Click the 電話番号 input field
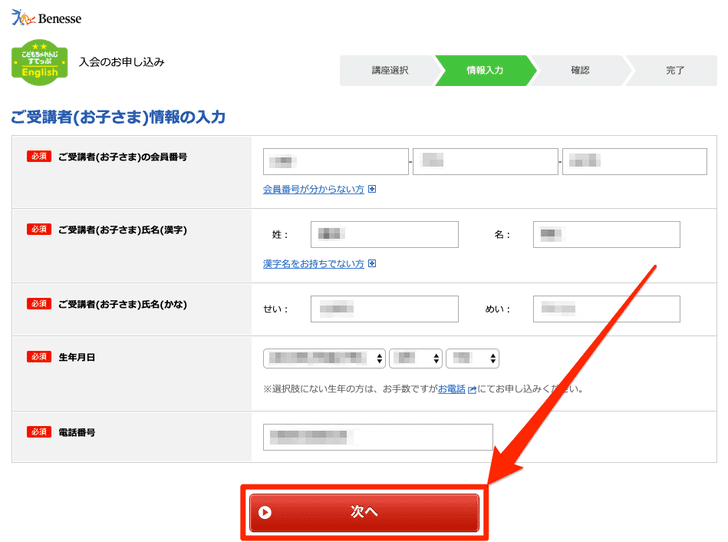 (x=378, y=437)
